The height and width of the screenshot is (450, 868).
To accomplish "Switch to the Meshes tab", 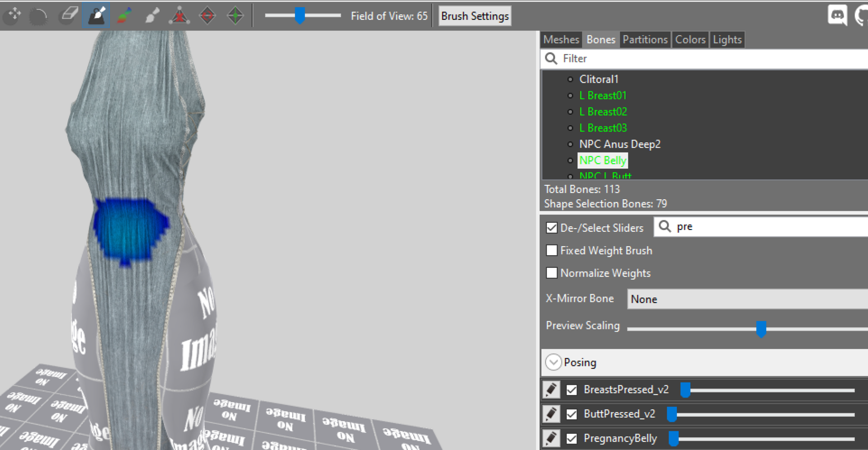I will click(x=561, y=40).
